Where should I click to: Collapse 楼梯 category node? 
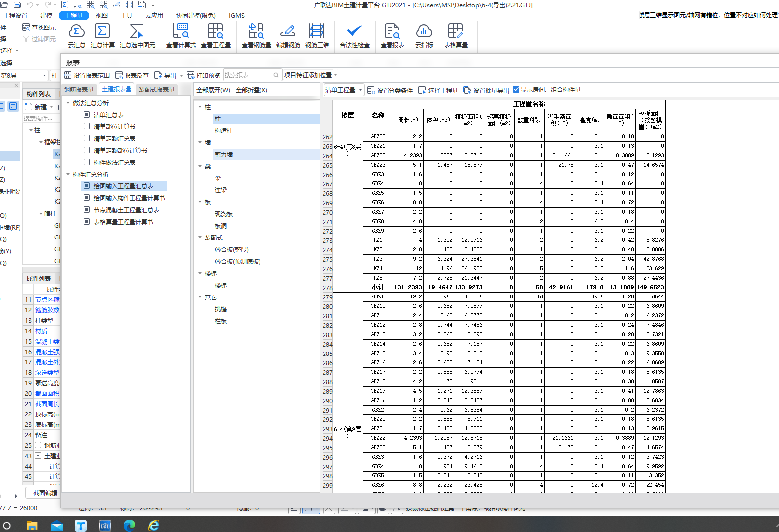(200, 273)
